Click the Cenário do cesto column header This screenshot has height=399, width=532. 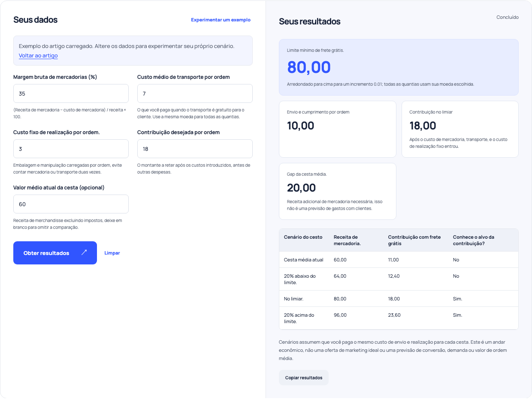click(x=303, y=237)
